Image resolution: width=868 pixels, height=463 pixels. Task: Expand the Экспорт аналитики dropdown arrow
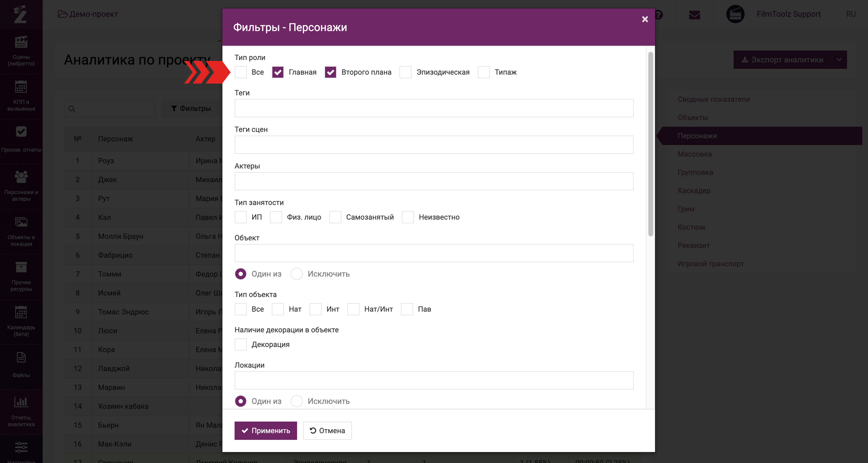(x=839, y=60)
